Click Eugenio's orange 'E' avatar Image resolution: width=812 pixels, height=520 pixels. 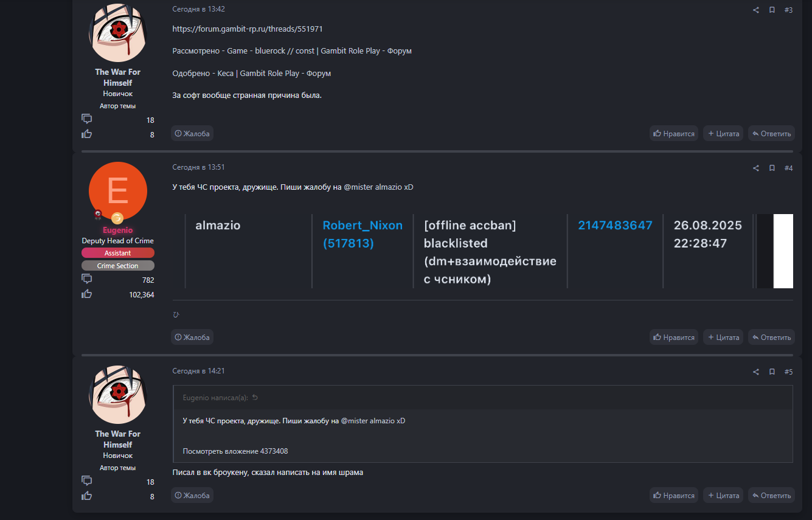pyautogui.click(x=117, y=191)
